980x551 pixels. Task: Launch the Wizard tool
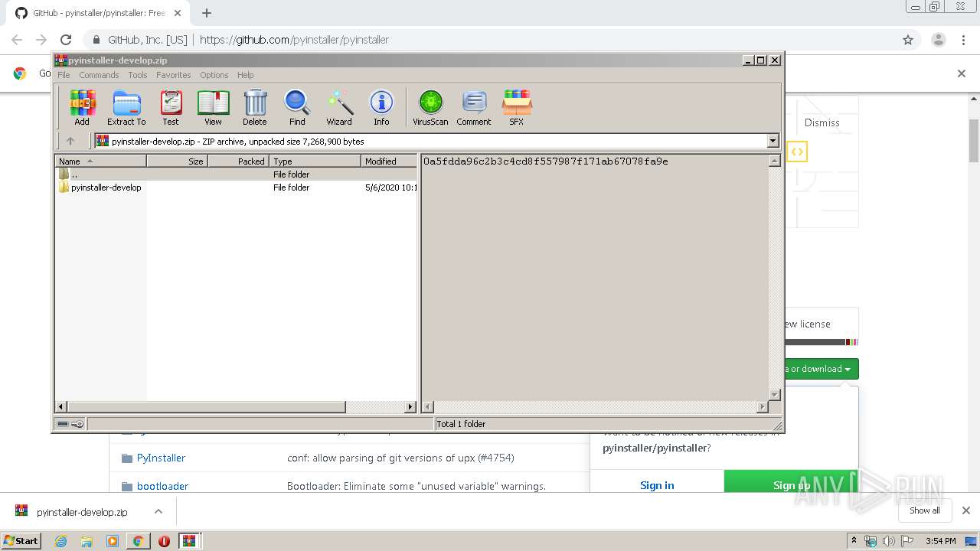point(339,107)
